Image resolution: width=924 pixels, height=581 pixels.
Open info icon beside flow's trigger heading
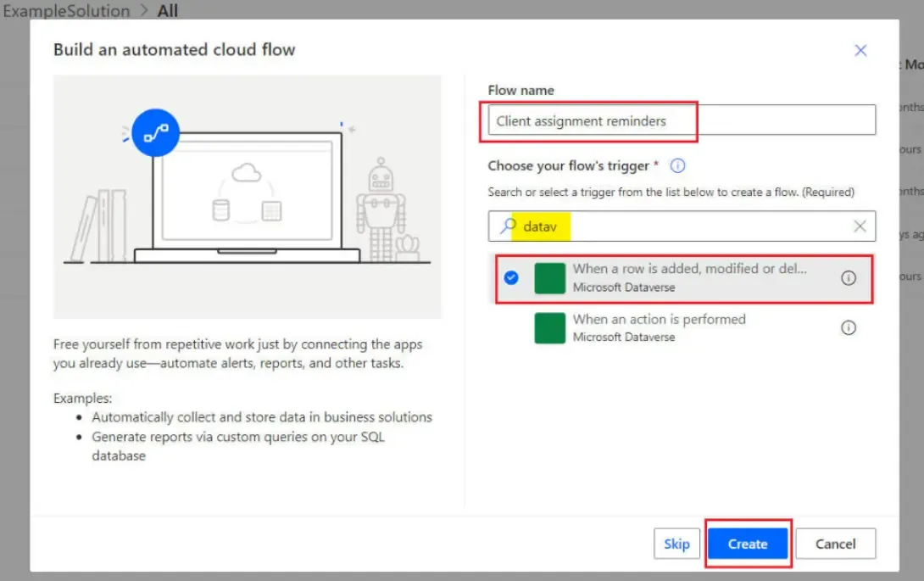[x=677, y=165]
